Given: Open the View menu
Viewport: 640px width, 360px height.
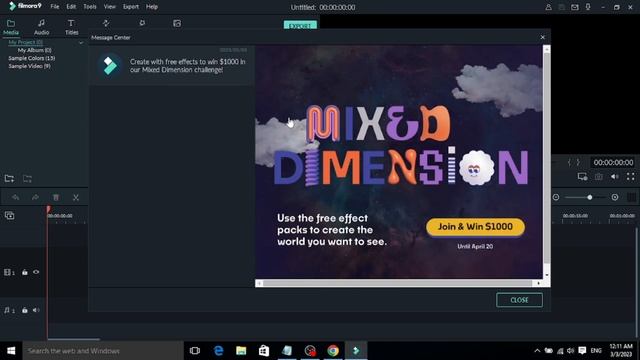Looking at the screenshot, I should coord(109,7).
